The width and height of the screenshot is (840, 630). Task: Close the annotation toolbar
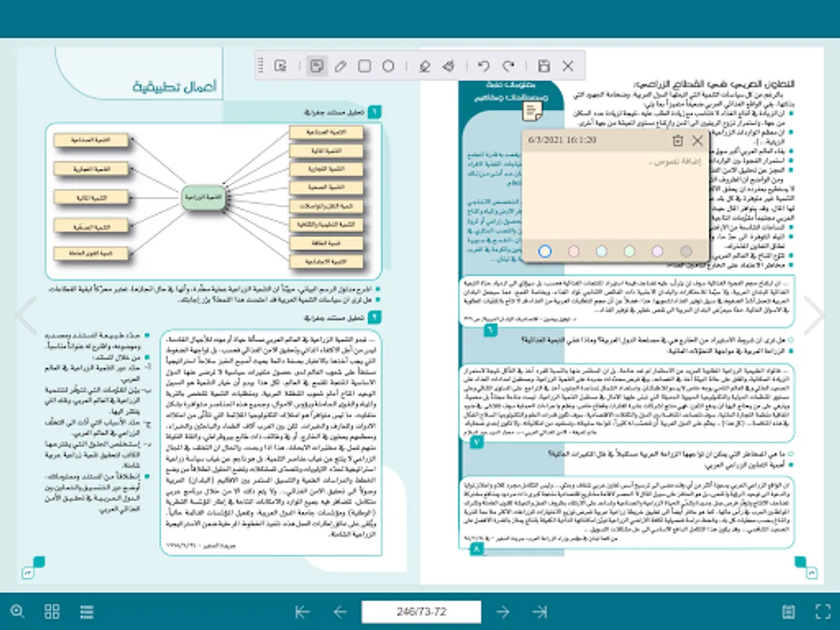point(568,66)
